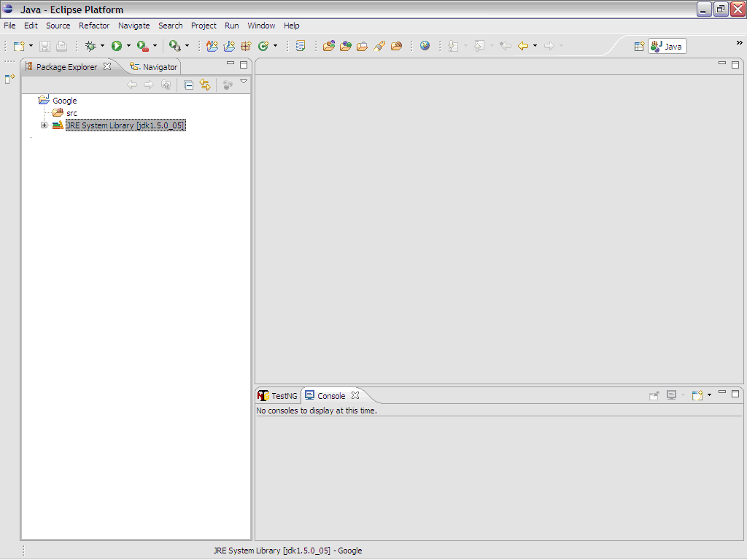The width and height of the screenshot is (747, 560).
Task: Maximize the Package Explorer panel
Action: (x=244, y=64)
